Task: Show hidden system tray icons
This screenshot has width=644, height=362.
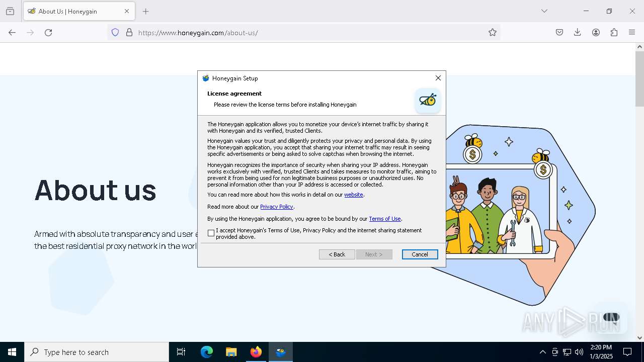Action: tap(542, 352)
